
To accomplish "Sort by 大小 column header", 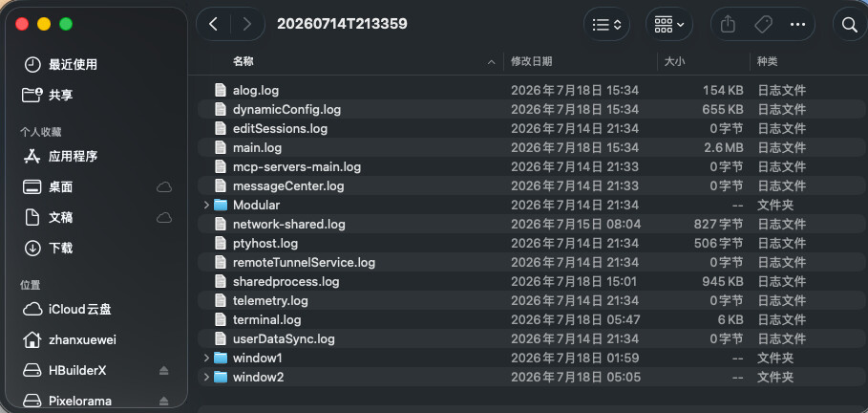I will pyautogui.click(x=674, y=61).
